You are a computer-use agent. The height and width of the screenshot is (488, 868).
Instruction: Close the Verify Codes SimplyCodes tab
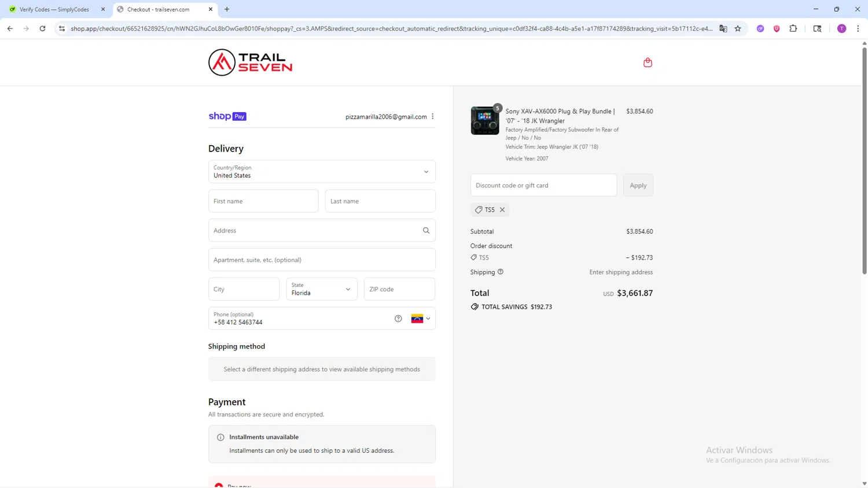click(x=103, y=9)
